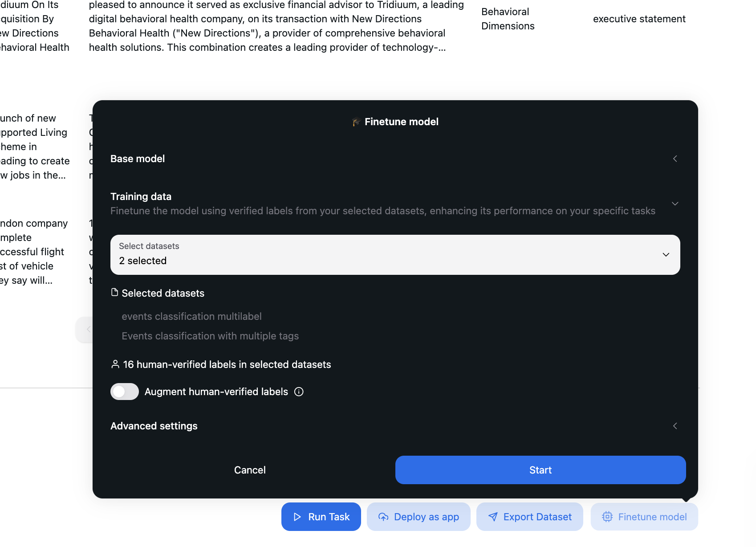The width and height of the screenshot is (756, 547).
Task: Click the Run Task button
Action: [x=321, y=517]
